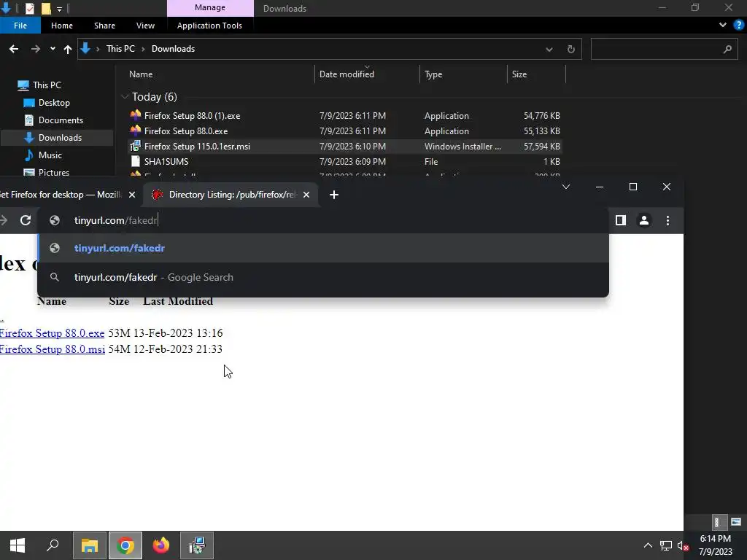Click the Manage contextual tab

(x=210, y=7)
